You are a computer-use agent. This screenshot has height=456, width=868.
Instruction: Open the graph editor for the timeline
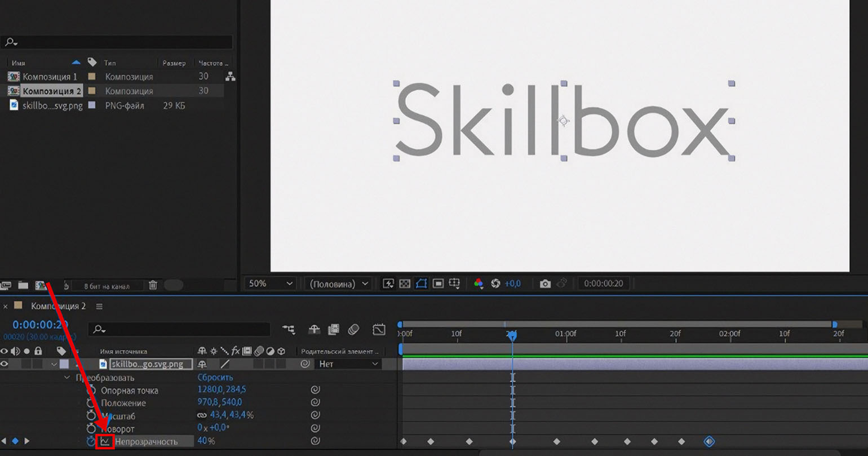pyautogui.click(x=379, y=329)
